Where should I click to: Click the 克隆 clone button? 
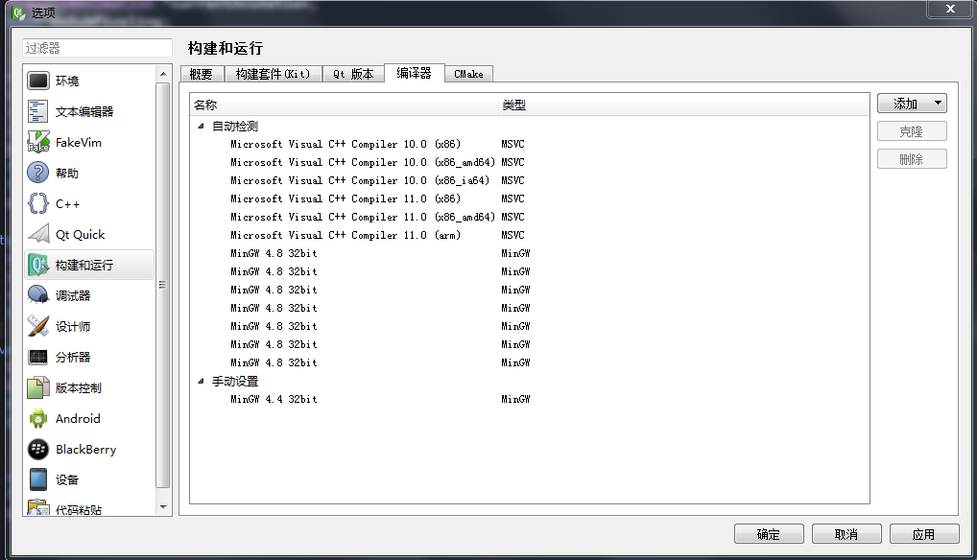coord(912,131)
